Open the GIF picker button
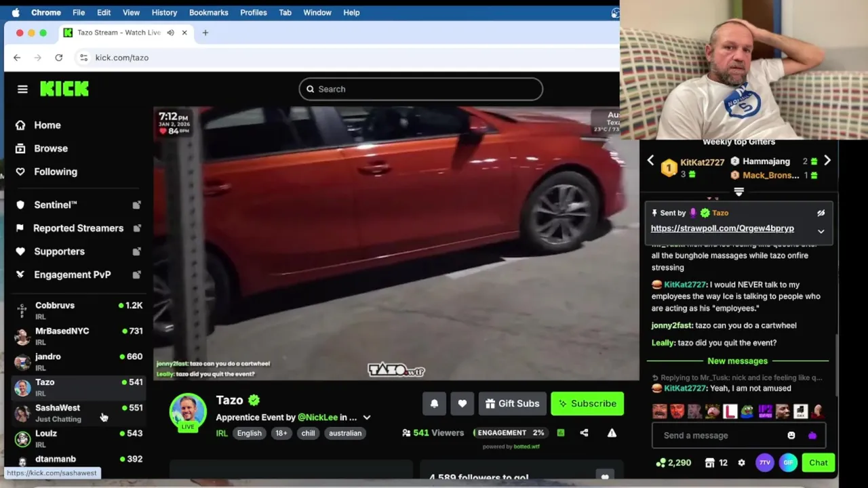 [x=788, y=463]
